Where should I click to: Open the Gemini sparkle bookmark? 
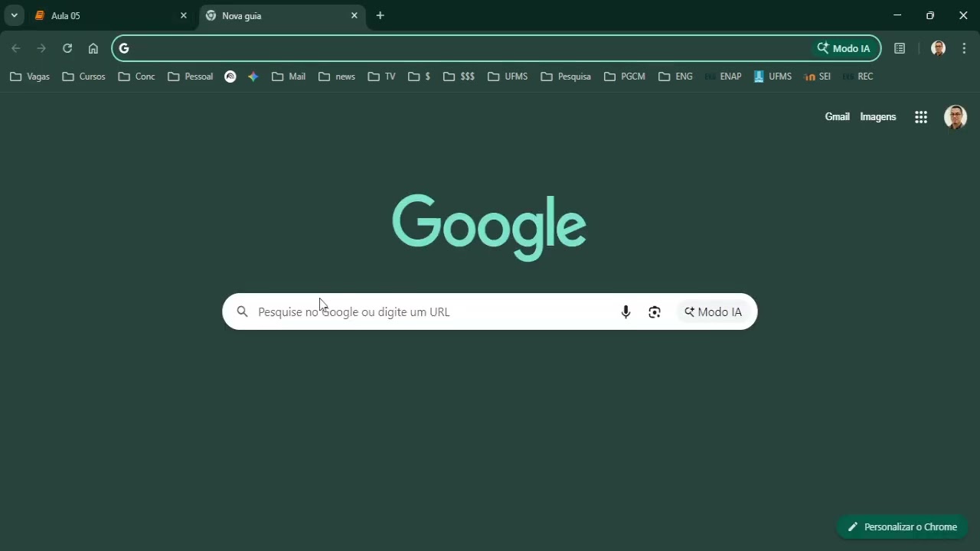[x=253, y=77]
